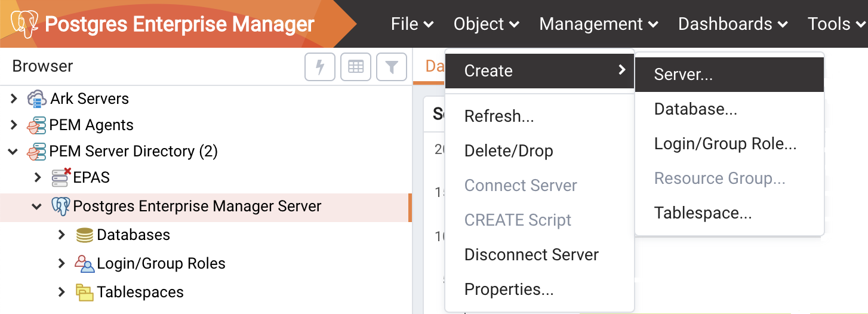Screen dimensions: 868x314
Task: Expand the Login/Group Roles node
Action: (x=61, y=263)
